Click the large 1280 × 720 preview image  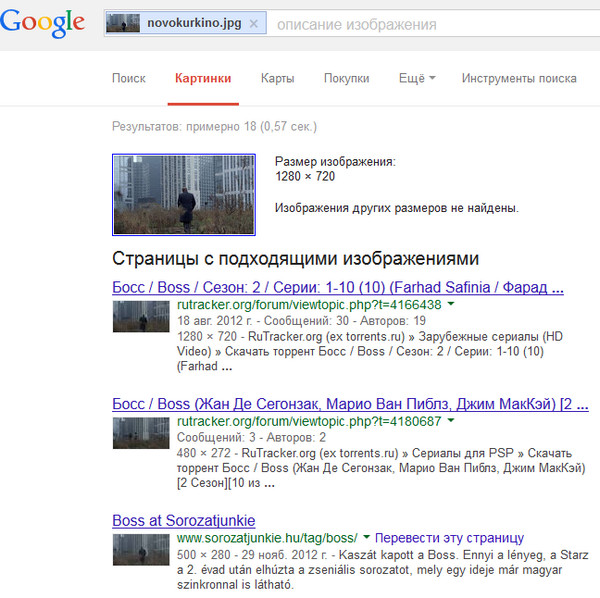184,193
